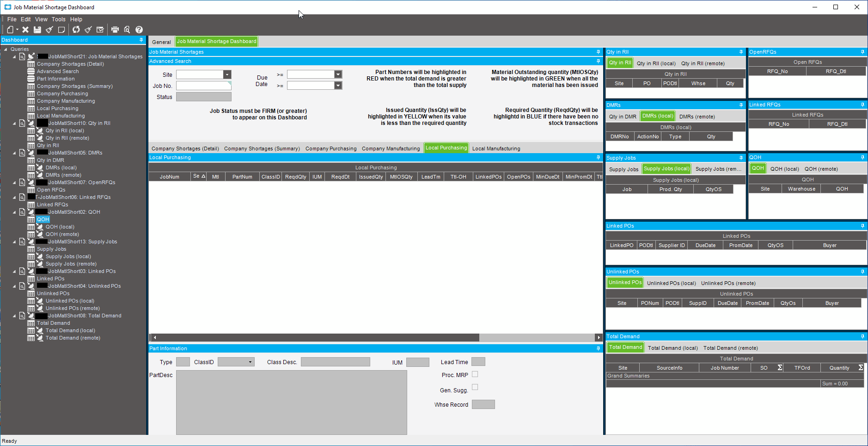
Task: Collapse JobMatlShort13 Supply Jobs node
Action: pos(14,242)
